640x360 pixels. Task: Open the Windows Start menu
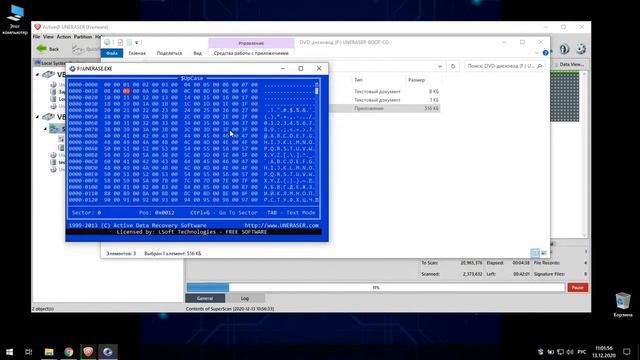(9, 352)
